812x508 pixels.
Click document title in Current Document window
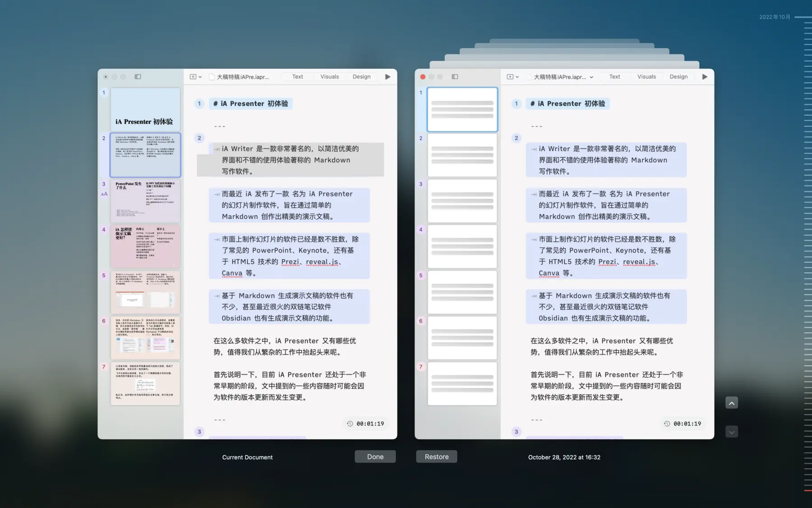coord(243,77)
